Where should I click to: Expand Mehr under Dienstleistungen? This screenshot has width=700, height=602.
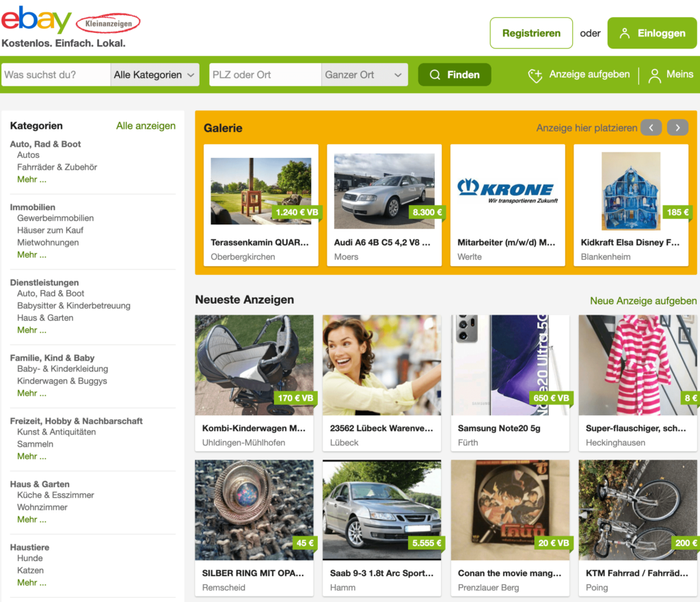point(31,330)
